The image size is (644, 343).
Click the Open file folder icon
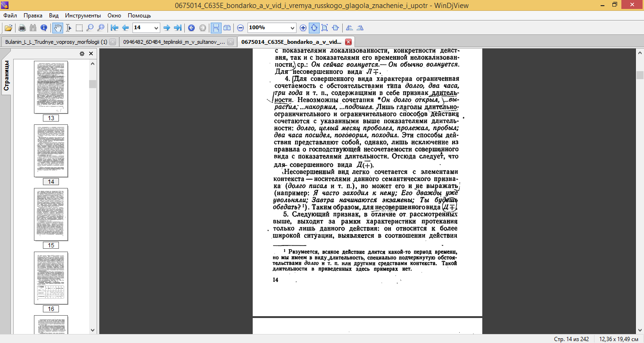[8, 28]
